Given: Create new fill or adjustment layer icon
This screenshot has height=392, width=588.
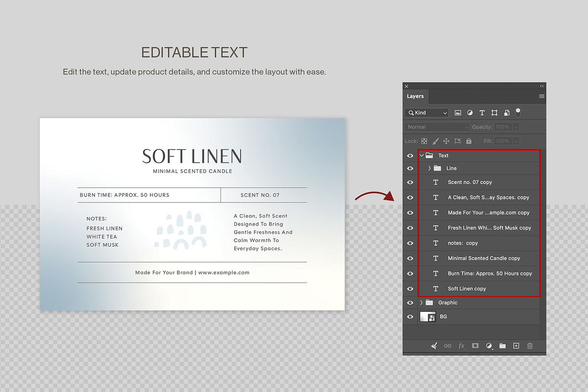Looking at the screenshot, I should pos(489,345).
